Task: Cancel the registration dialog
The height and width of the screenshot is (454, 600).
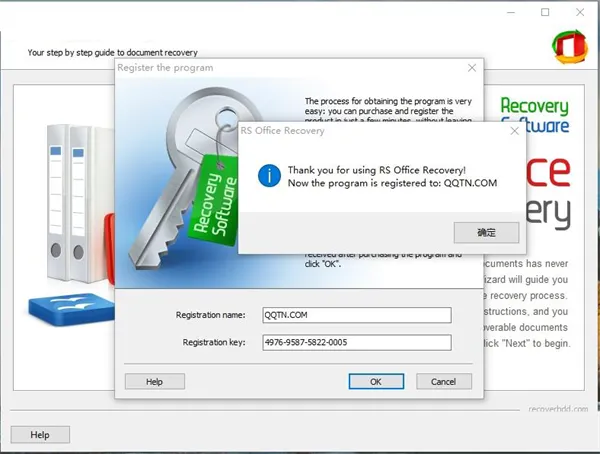Action: (x=444, y=382)
